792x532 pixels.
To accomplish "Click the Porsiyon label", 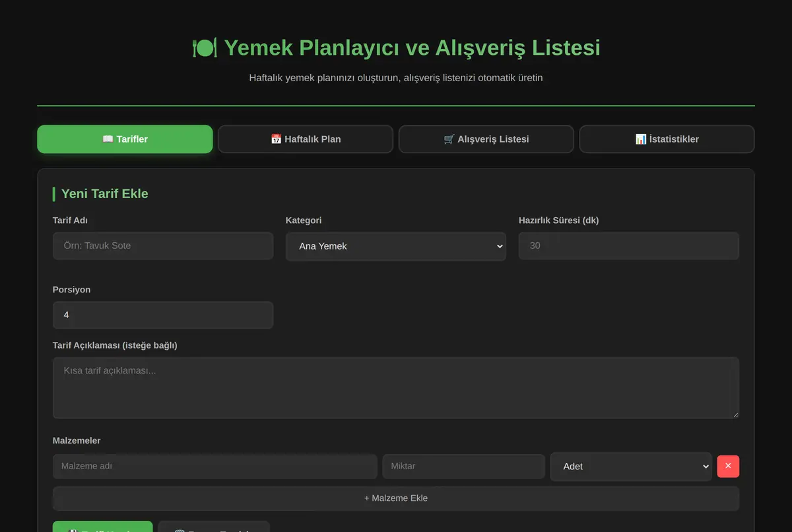I will point(72,290).
